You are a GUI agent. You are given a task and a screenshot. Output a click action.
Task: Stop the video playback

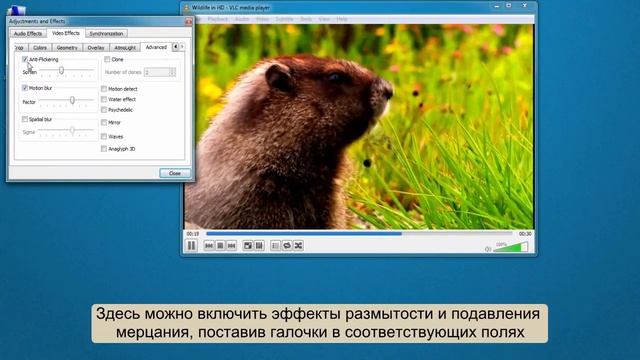click(x=220, y=246)
